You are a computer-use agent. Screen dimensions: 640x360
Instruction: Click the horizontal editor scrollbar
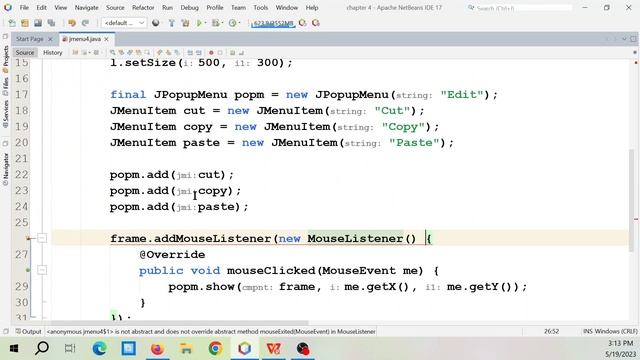tap(180, 323)
